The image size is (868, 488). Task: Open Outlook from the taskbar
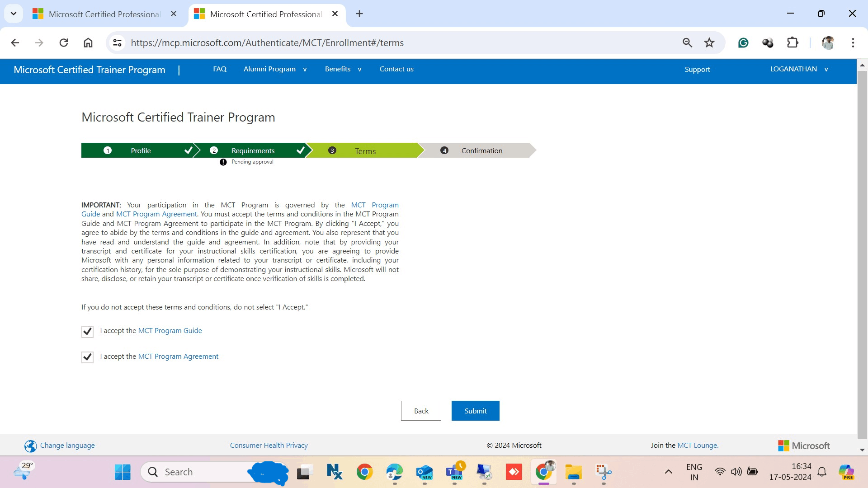(425, 472)
